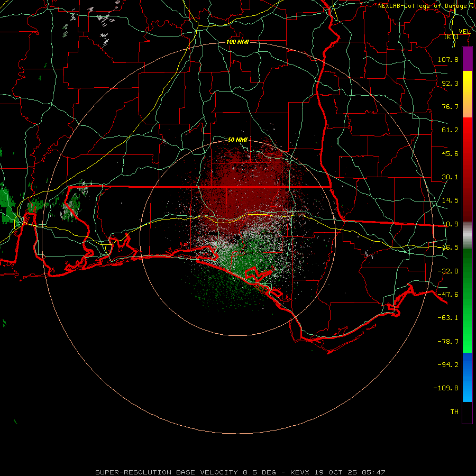The width and height of the screenshot is (476, 476).
Task: Click the -78.7 legend value
Action: [448, 342]
